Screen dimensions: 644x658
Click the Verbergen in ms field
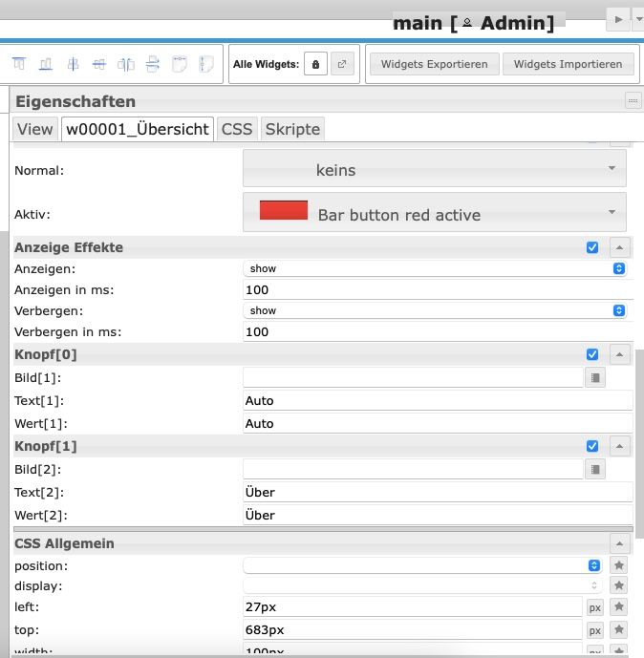(x=437, y=332)
